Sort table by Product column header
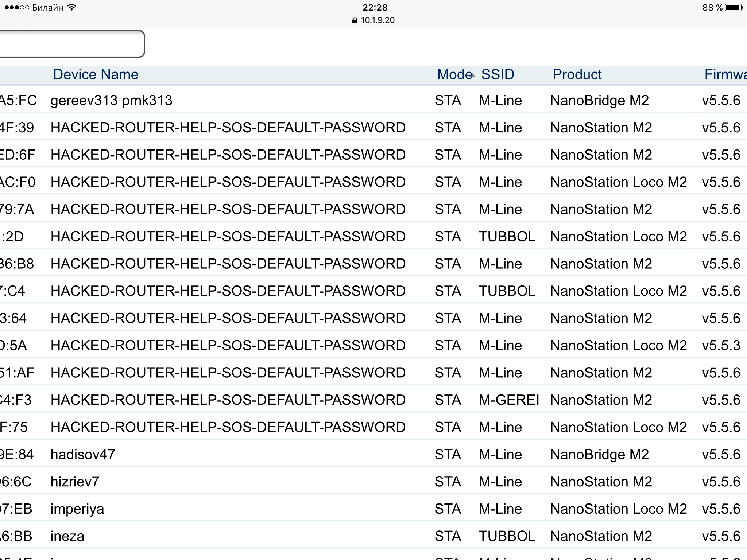747x560 pixels. click(x=577, y=74)
